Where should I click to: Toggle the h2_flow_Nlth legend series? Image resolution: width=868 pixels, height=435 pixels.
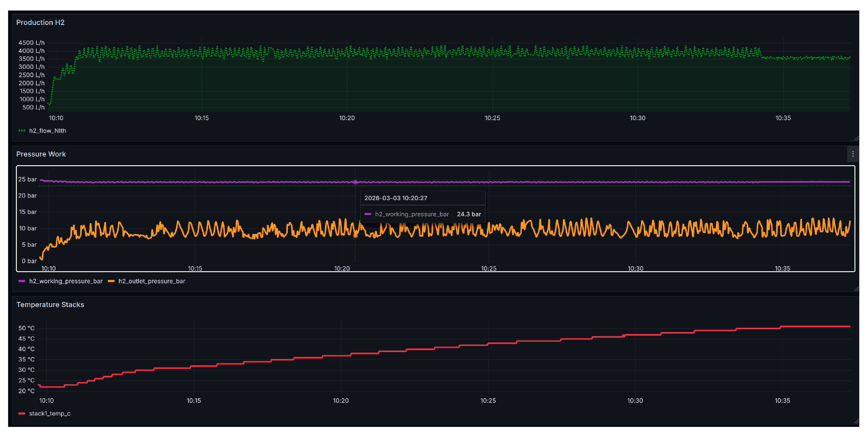point(47,130)
